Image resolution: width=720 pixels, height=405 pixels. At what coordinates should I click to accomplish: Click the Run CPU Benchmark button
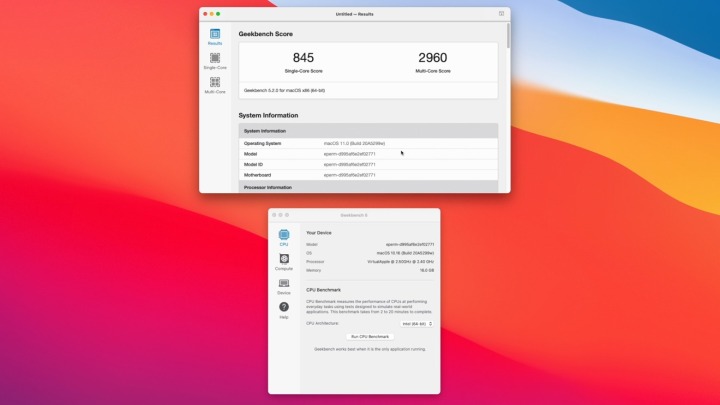[370, 337]
